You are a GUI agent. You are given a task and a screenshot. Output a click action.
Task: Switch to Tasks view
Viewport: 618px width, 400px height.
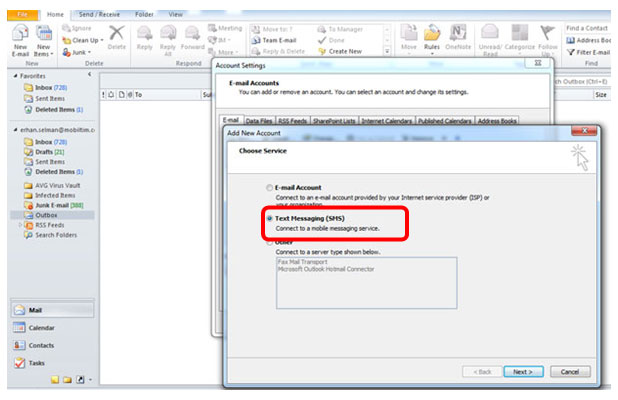(x=52, y=363)
